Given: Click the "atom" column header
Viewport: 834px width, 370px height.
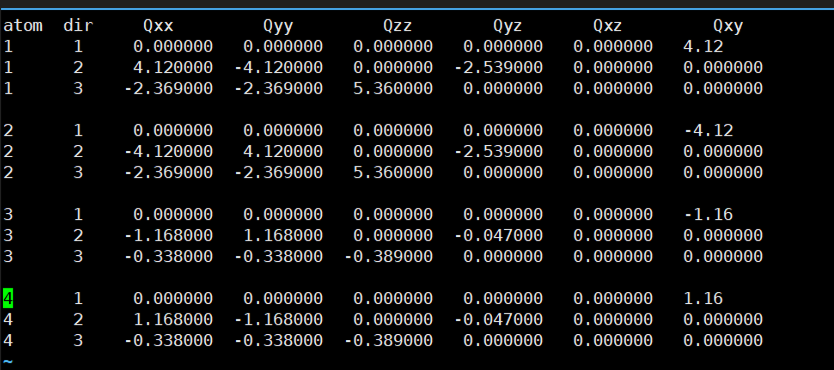Looking at the screenshot, I should click(x=23, y=26).
